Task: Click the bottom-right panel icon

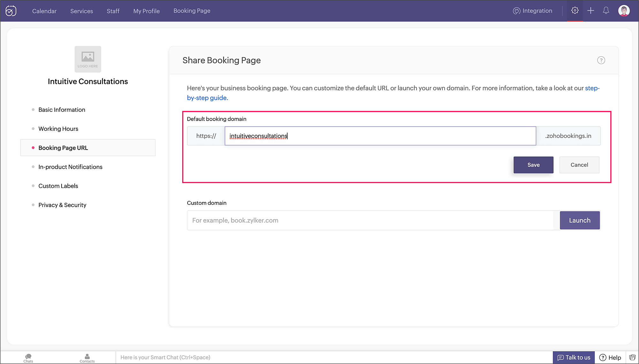Action: [x=632, y=357]
